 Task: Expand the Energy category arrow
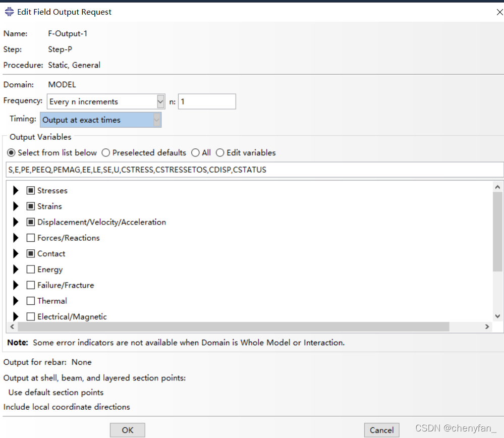click(16, 269)
